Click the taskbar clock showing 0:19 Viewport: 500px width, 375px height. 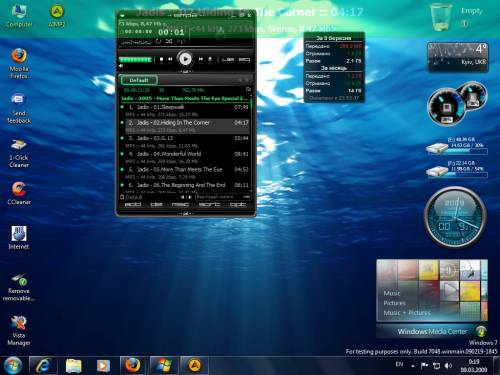point(474,366)
